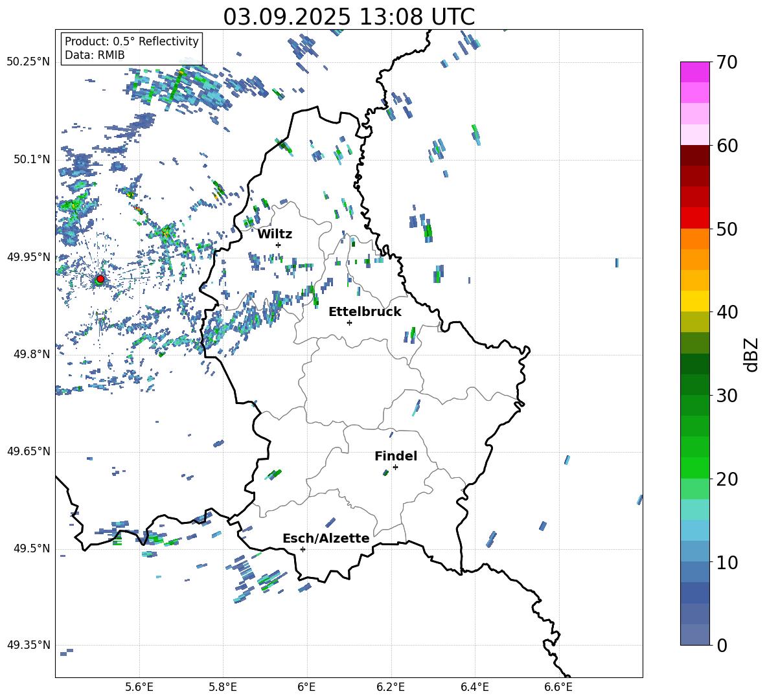Click longitude label 5.8°E
The width and height of the screenshot is (767, 700).
coord(223,687)
